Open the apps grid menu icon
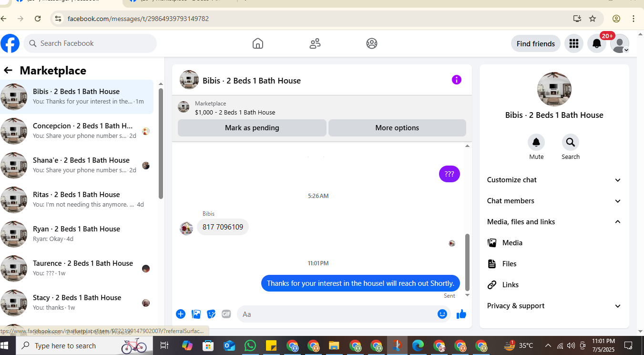This screenshot has height=355, width=644. pos(574,43)
